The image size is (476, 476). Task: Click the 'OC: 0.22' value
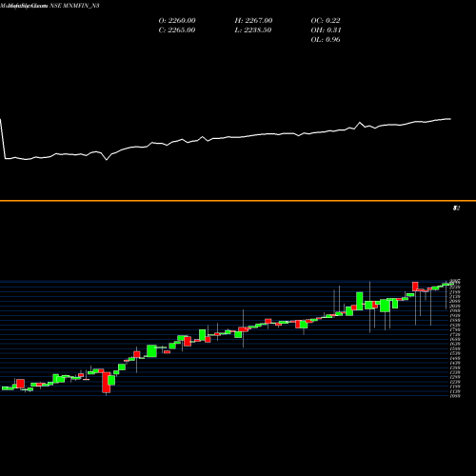(326, 21)
